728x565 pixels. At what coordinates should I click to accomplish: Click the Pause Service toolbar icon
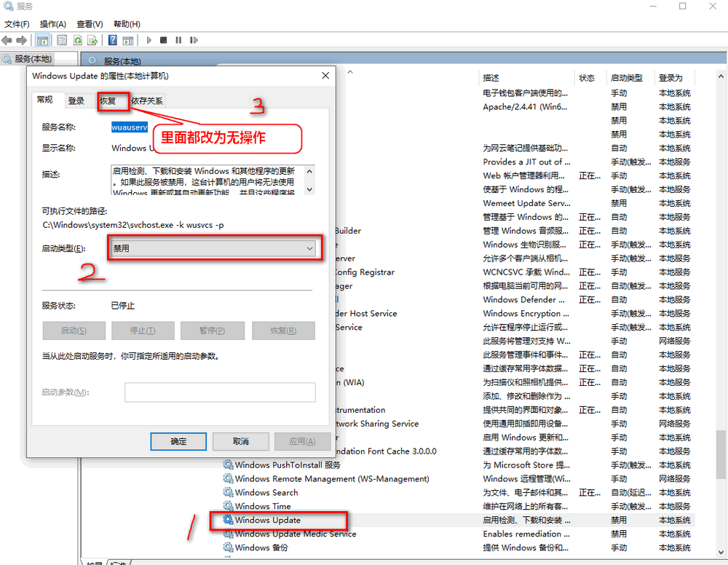tap(178, 40)
